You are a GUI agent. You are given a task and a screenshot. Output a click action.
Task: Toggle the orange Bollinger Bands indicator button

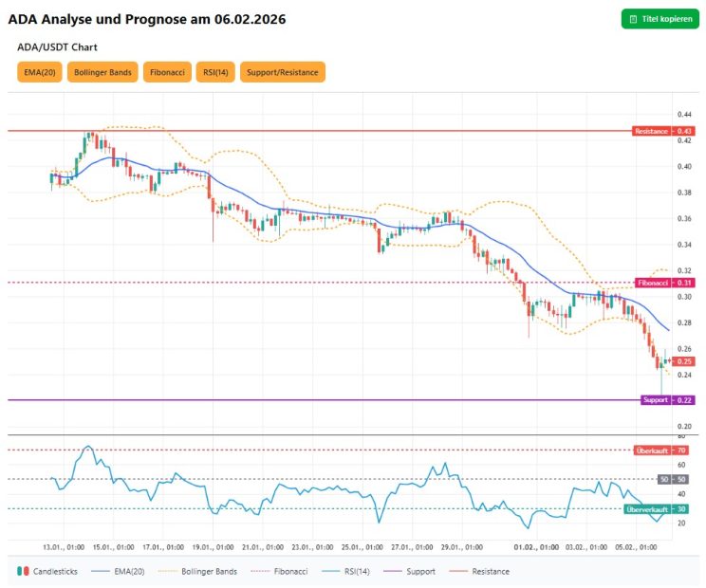[102, 72]
